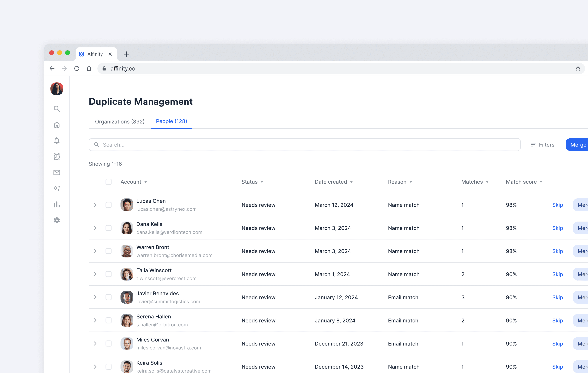The height and width of the screenshot is (373, 588).
Task: Bookmark page with star icon
Action: [578, 68]
